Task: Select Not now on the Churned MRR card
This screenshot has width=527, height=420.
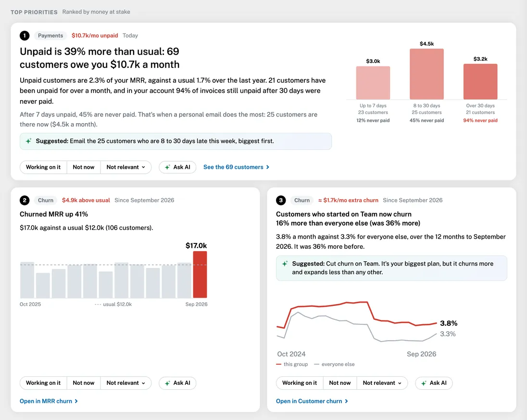Action: click(84, 383)
